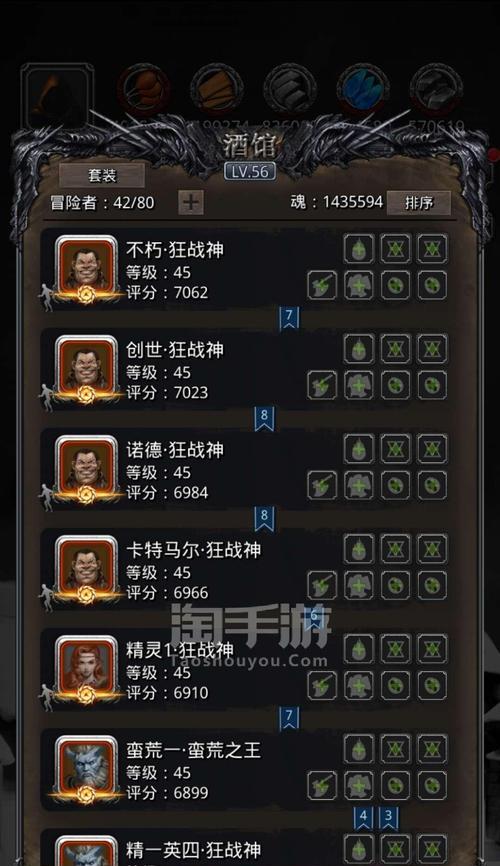Click the plus icon beside adventurer count
The image size is (500, 866).
point(191,202)
